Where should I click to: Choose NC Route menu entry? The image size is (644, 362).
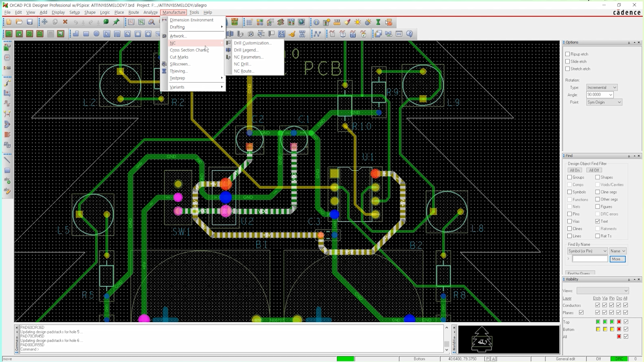pyautogui.click(x=244, y=71)
